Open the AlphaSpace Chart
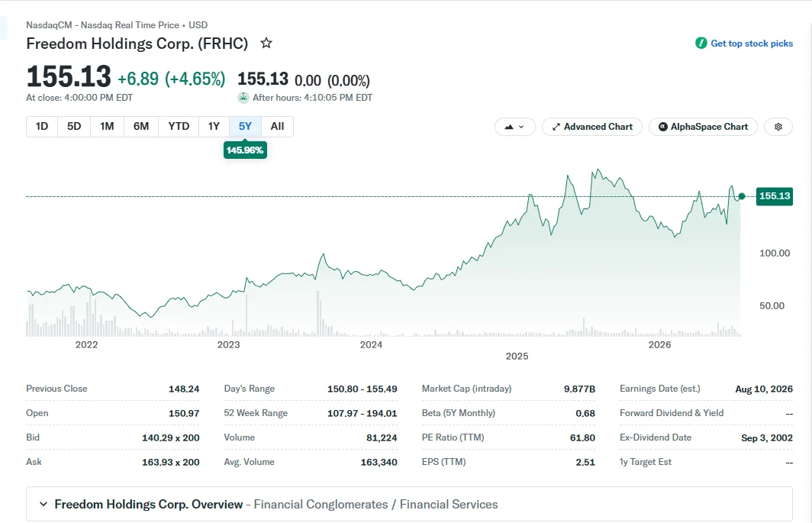812x523 pixels. (703, 127)
